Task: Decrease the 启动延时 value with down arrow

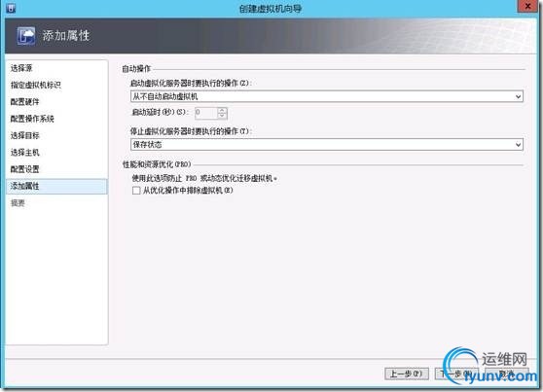Action: coord(222,116)
